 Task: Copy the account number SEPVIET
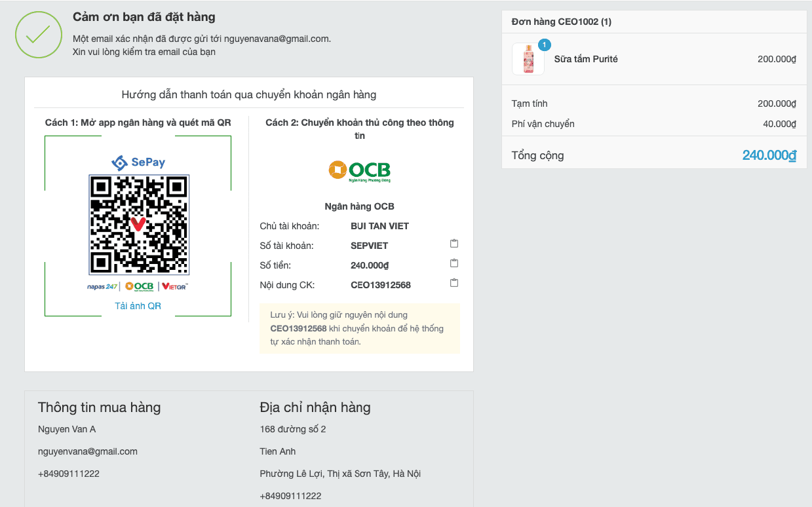(454, 244)
